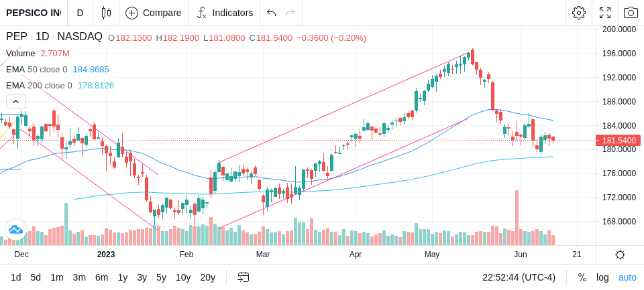Open the Indicators dialog
Viewport: 644px width, 290px height.
click(225, 13)
